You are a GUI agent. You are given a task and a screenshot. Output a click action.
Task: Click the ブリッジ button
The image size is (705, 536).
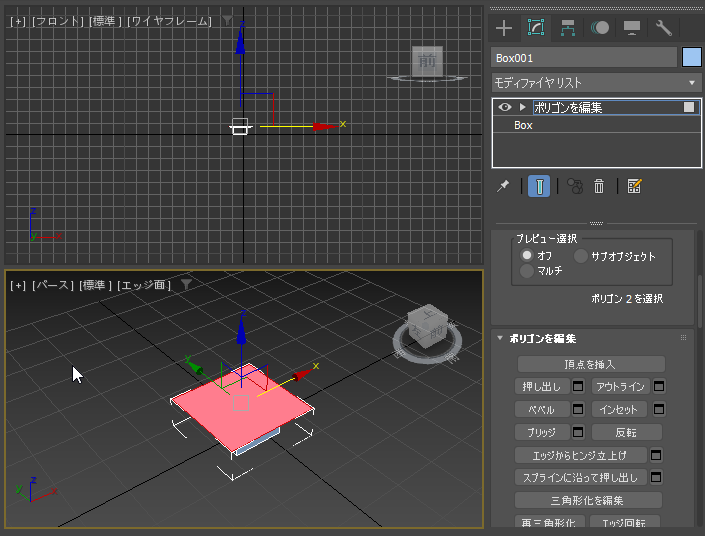click(x=542, y=432)
